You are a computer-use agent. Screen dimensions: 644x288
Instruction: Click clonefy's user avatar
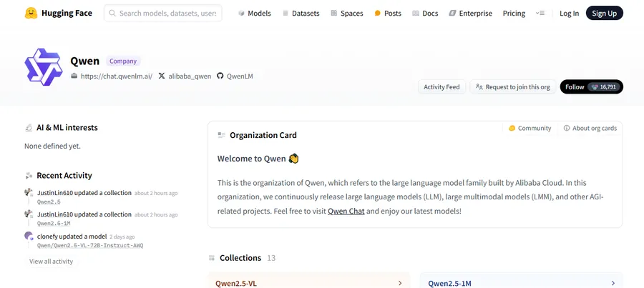[29, 236]
